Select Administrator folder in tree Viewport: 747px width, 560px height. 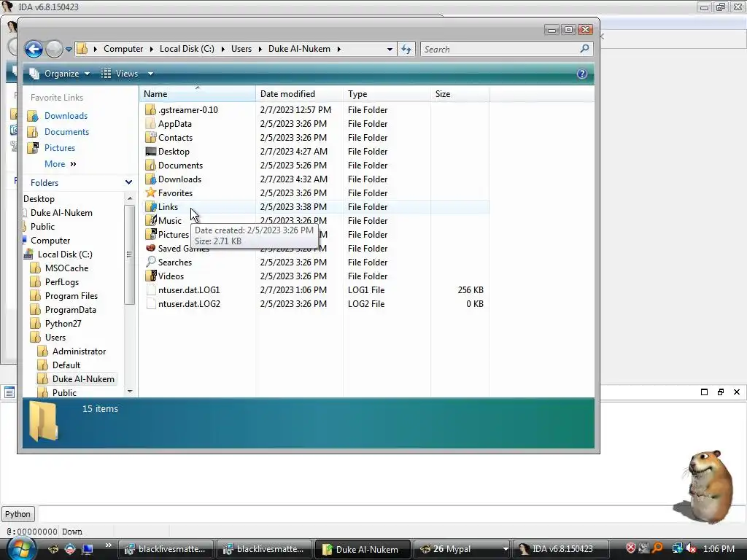click(x=79, y=351)
